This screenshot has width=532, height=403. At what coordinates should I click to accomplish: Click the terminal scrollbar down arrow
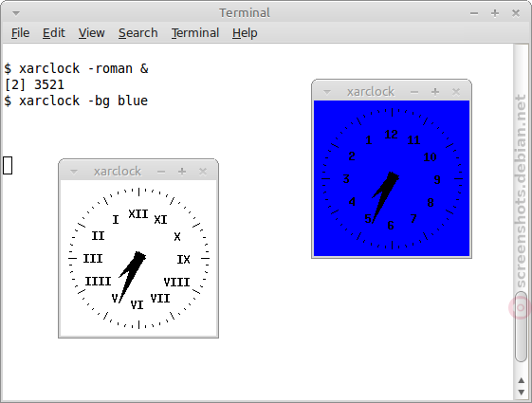coord(522,393)
